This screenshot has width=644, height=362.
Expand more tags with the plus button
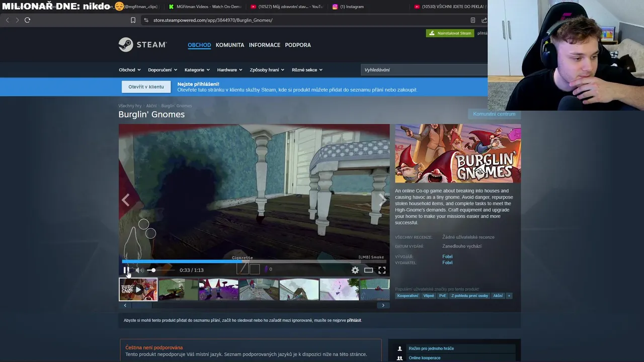[x=509, y=296]
